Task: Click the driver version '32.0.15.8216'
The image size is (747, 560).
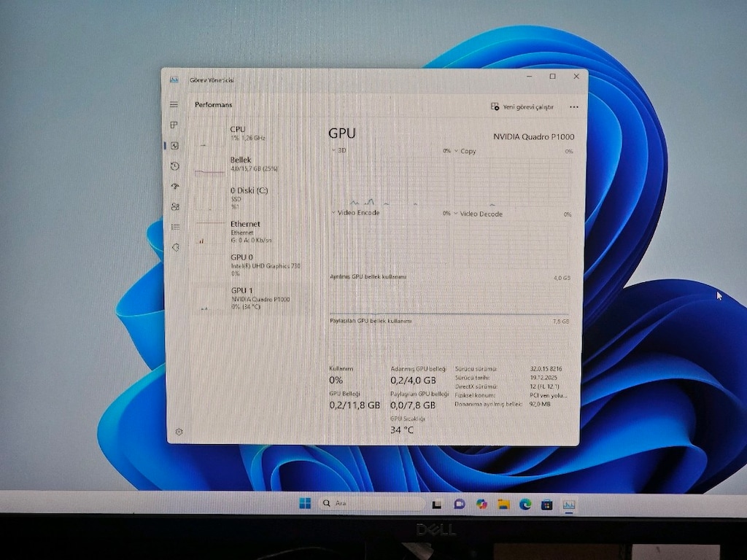Action: coord(546,368)
